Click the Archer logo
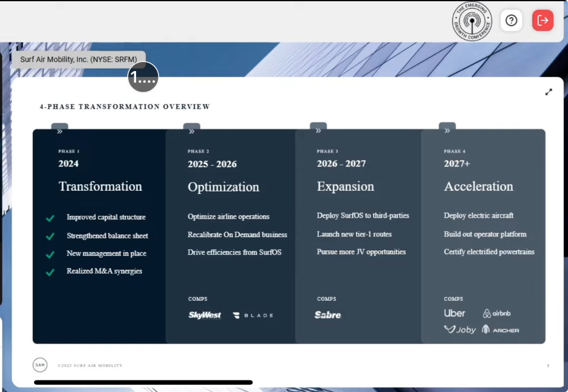This screenshot has height=392, width=568. pos(500,329)
